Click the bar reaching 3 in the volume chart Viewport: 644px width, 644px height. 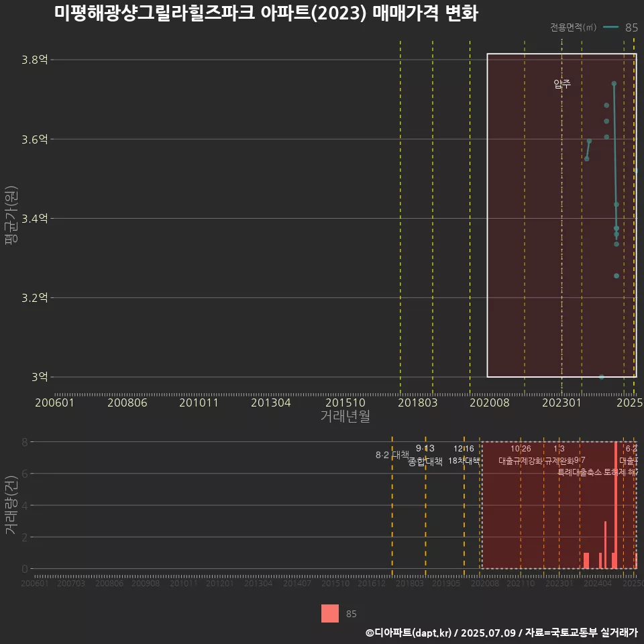(605, 545)
